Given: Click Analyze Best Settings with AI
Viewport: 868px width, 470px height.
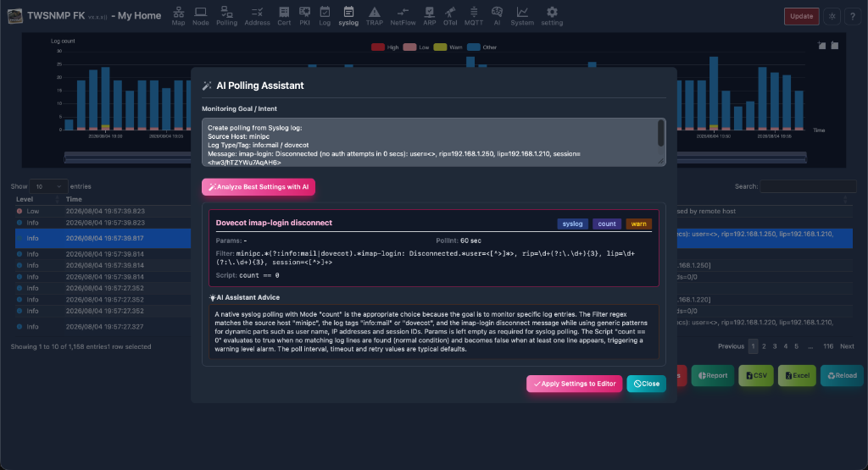Looking at the screenshot, I should click(x=259, y=187).
